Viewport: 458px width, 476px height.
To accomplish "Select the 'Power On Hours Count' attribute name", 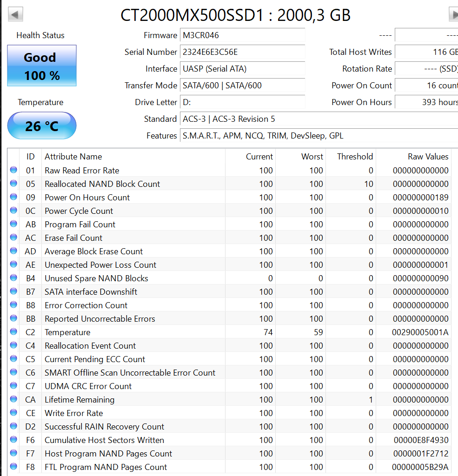I will tap(87, 198).
